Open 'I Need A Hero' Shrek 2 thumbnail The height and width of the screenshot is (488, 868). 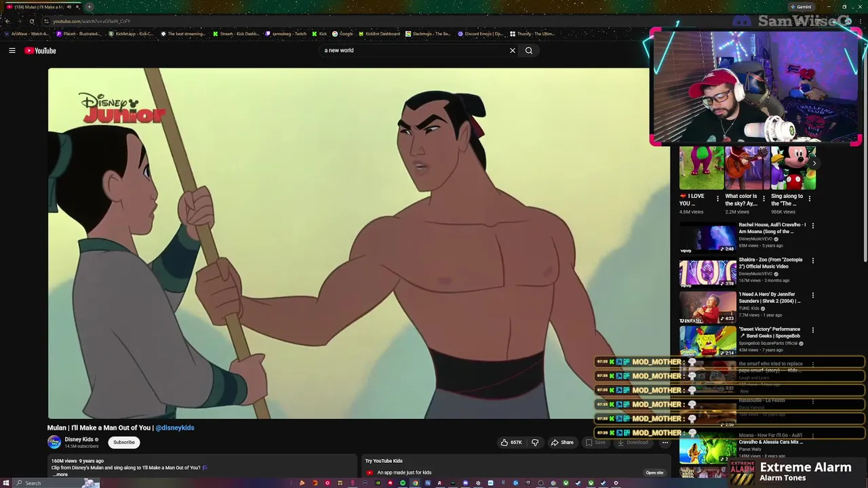(707, 307)
